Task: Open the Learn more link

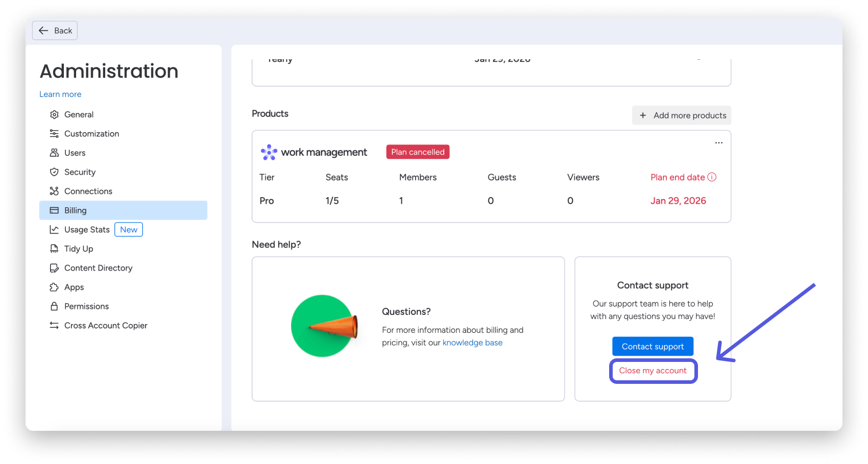Action: 60,94
